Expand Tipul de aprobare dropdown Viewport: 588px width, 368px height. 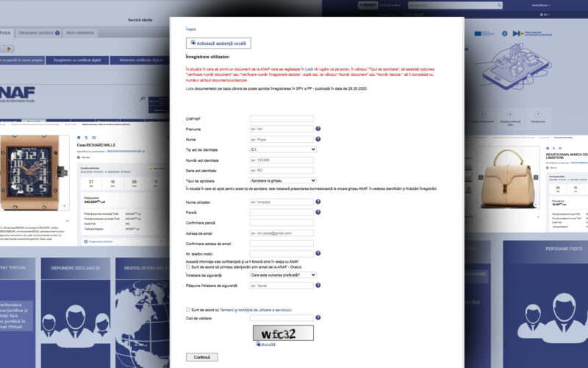coord(283,180)
